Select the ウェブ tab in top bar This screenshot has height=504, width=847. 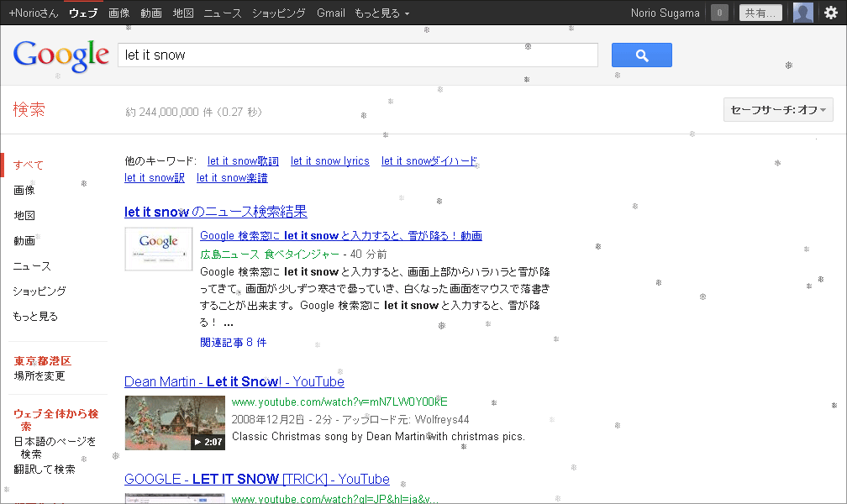[83, 13]
